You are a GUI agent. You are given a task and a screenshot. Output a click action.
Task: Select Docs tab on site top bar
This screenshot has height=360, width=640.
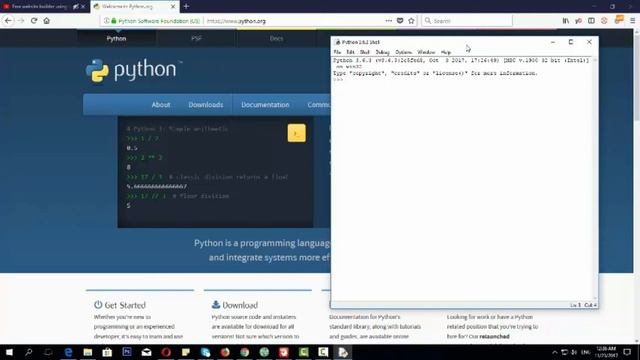(x=276, y=38)
